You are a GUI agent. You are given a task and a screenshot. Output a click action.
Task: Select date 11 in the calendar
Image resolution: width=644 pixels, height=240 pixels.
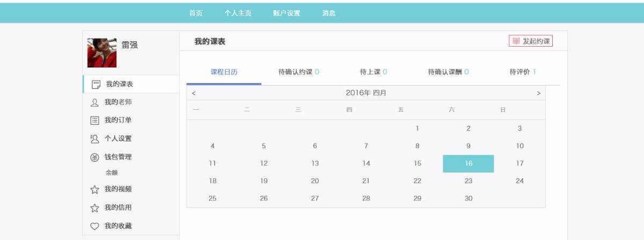click(213, 163)
